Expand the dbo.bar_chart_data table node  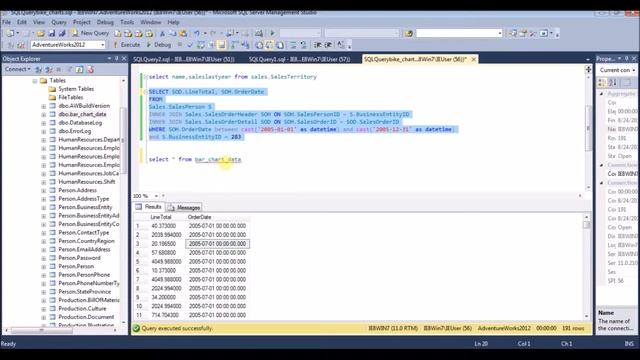44,115
